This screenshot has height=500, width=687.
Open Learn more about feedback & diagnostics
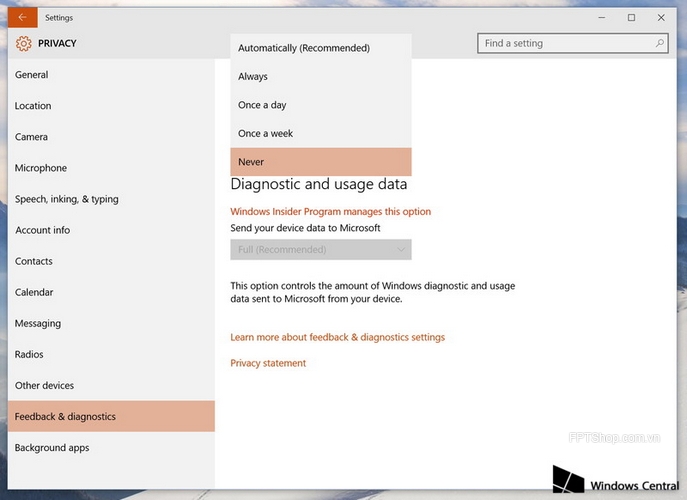coord(337,337)
